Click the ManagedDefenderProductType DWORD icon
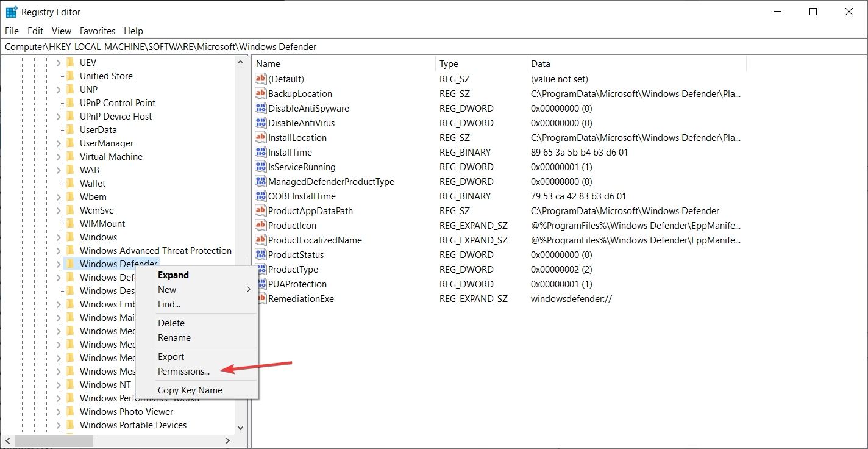This screenshot has width=868, height=449. [261, 181]
